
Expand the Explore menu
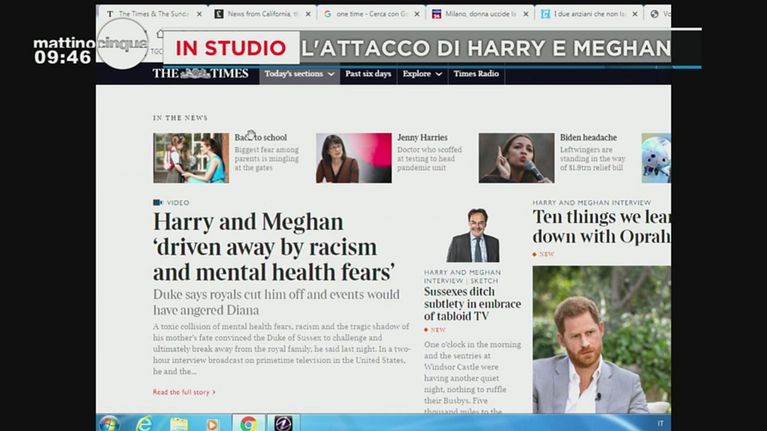click(420, 73)
